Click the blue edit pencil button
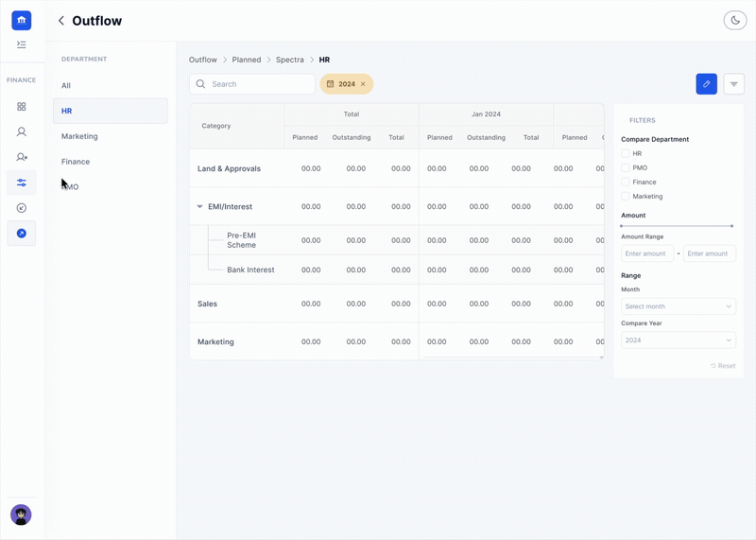This screenshot has height=540, width=756. (x=706, y=84)
